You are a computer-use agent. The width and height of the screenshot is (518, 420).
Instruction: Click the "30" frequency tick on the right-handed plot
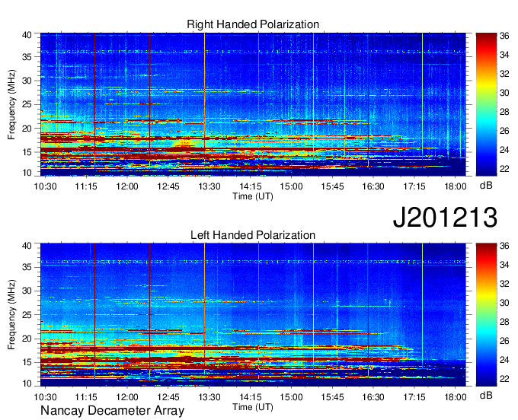pyautogui.click(x=27, y=81)
